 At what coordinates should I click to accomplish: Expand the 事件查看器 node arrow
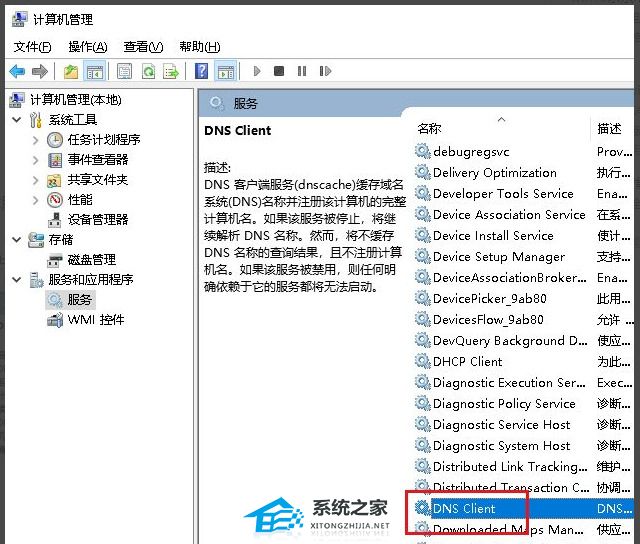coord(36,160)
